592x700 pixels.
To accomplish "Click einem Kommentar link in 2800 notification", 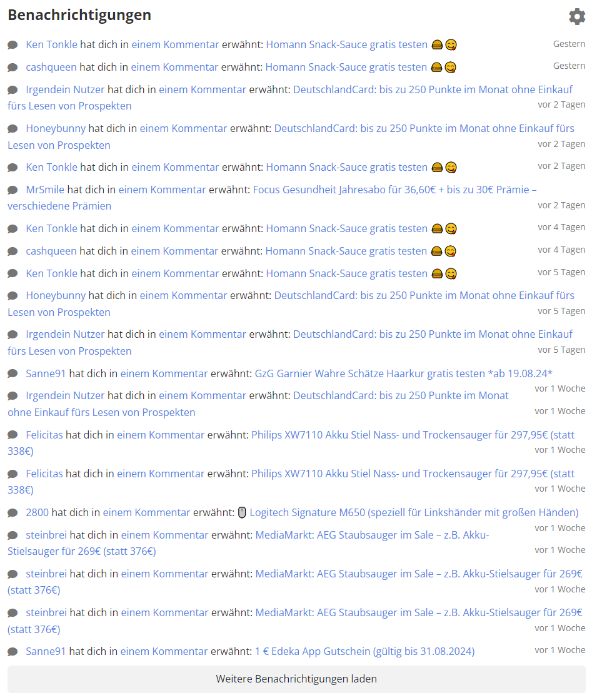I will 146,512.
